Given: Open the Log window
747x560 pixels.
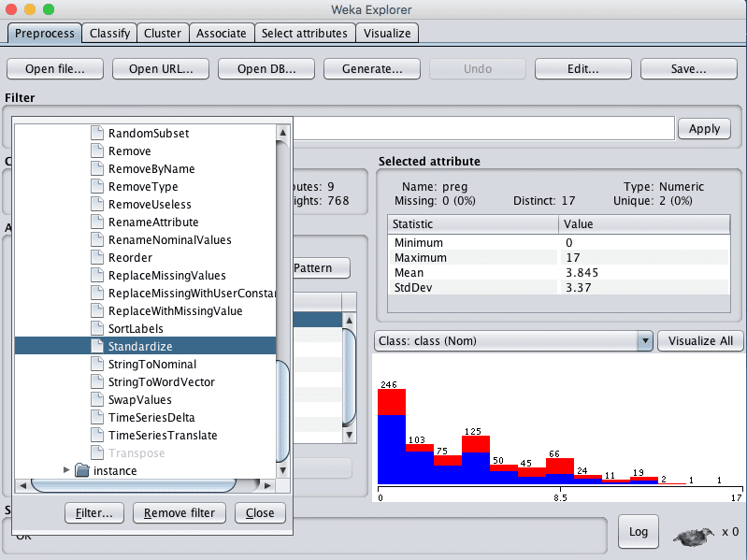Looking at the screenshot, I should point(639,531).
